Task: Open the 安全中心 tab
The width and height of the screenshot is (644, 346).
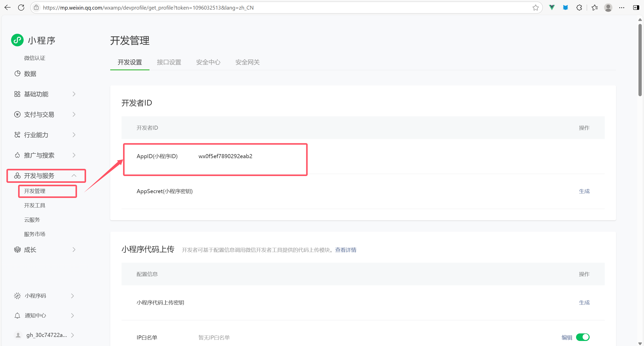Action: pyautogui.click(x=208, y=62)
